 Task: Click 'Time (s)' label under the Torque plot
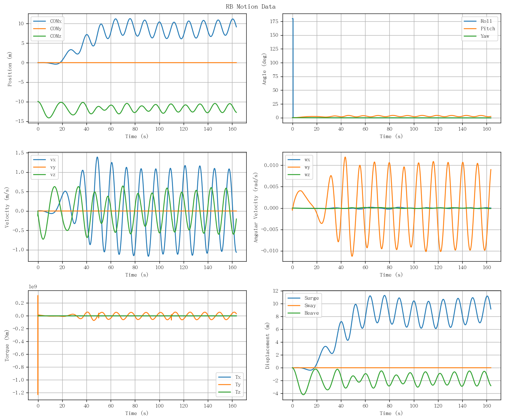(137, 413)
